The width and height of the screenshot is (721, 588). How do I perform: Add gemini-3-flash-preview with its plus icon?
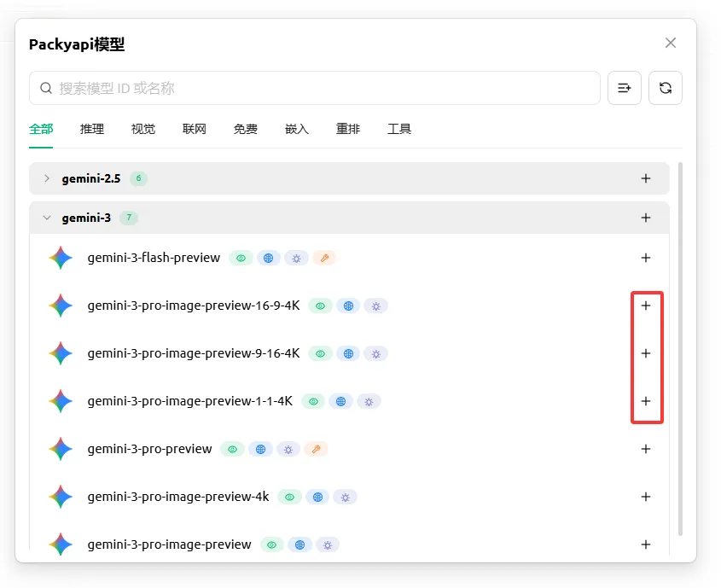646,258
